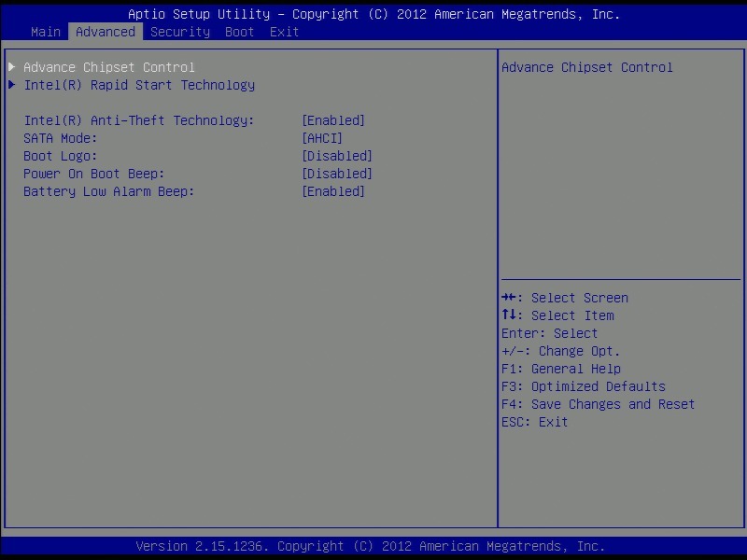Viewport: 747px width, 560px height.
Task: Open the Exit tab
Action: (285, 32)
